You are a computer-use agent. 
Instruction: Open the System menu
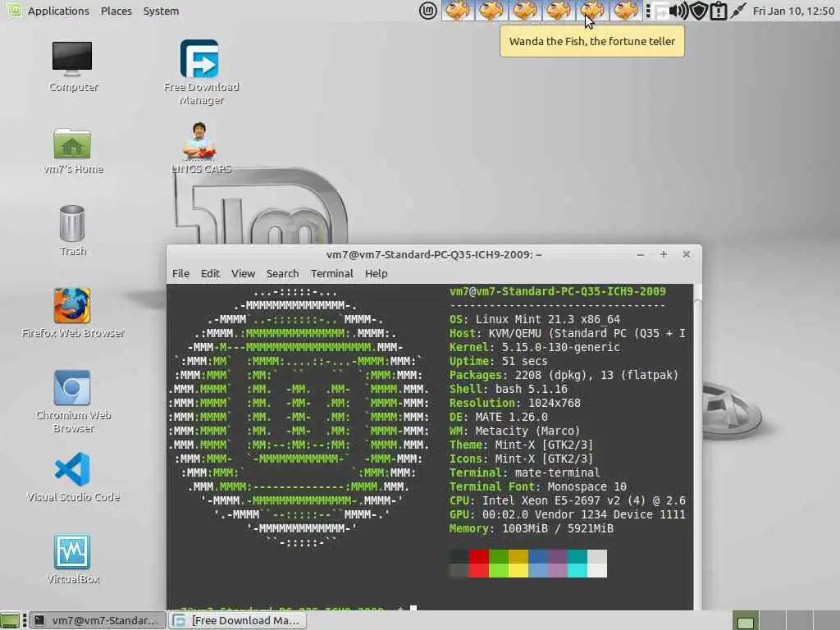[x=161, y=11]
